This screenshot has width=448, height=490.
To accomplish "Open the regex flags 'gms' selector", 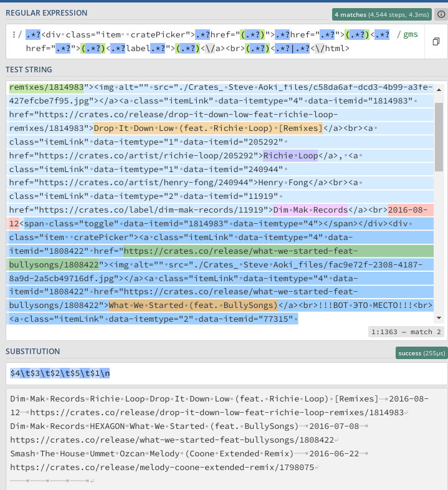I will (410, 34).
